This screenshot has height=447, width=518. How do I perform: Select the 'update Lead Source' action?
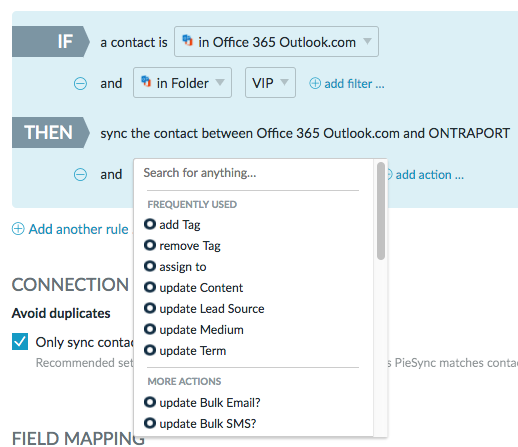(204, 309)
